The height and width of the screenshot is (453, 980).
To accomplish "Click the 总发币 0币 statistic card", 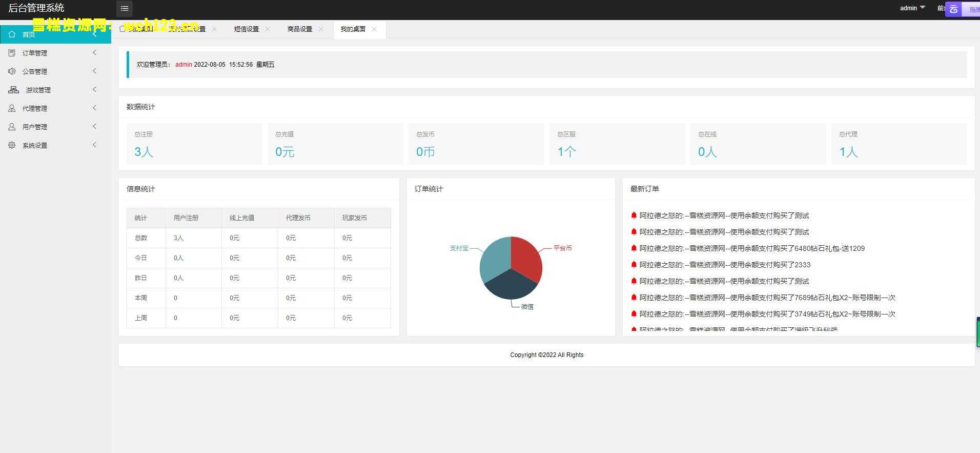I will (476, 144).
